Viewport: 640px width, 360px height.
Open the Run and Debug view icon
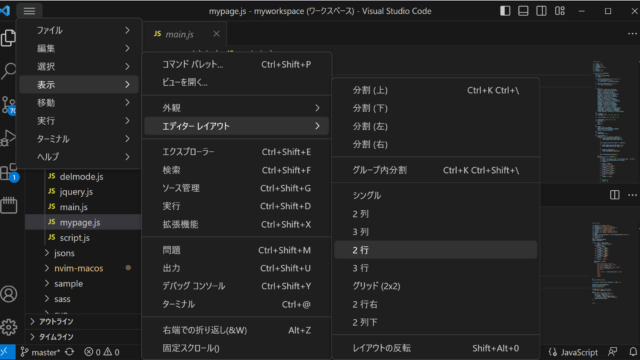pos(9,138)
